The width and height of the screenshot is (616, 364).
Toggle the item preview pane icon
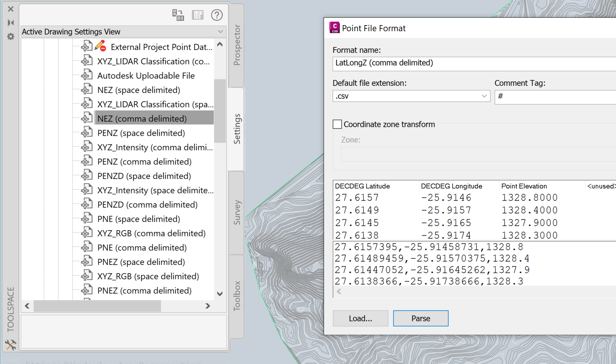(198, 15)
